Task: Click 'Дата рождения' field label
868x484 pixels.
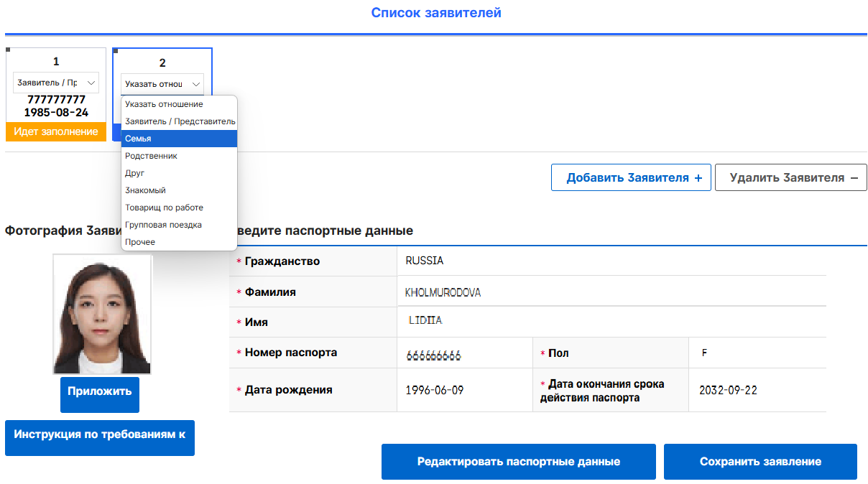Action: 289,390
